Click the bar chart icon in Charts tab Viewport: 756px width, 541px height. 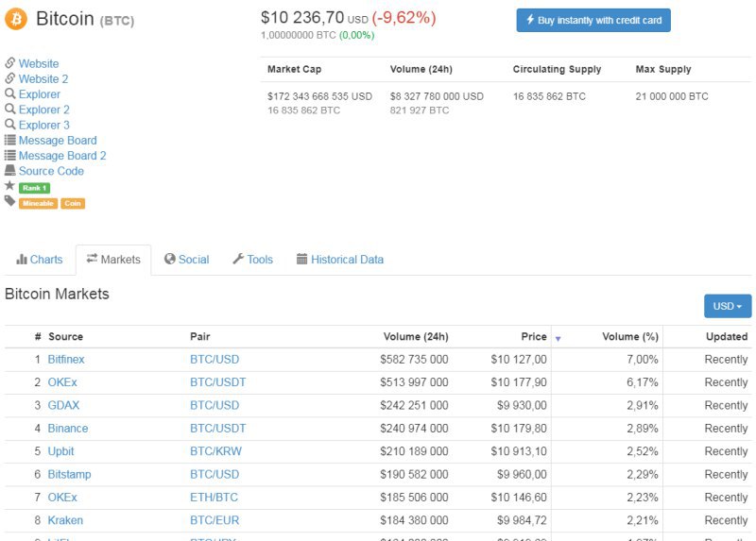click(22, 260)
